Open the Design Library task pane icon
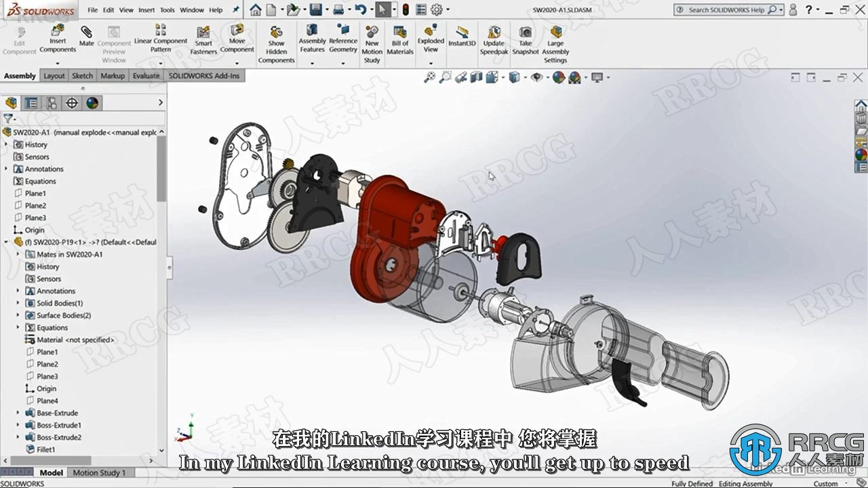Screen dimensions: 868x488 click(x=861, y=119)
